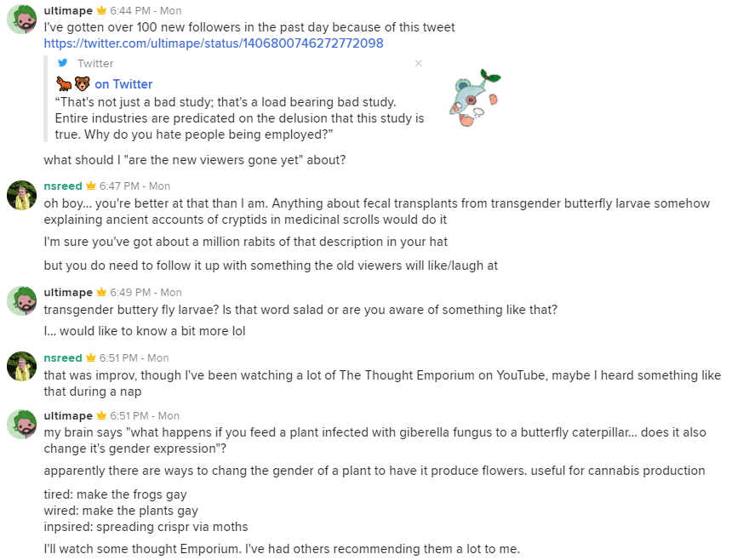Click the crown badge beside ultimape at 6:44 PM
This screenshot has width=732, height=560.
click(101, 10)
